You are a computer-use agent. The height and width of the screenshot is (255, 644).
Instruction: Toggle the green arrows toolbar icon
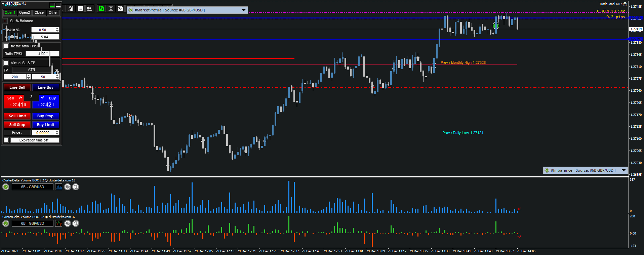[102, 8]
